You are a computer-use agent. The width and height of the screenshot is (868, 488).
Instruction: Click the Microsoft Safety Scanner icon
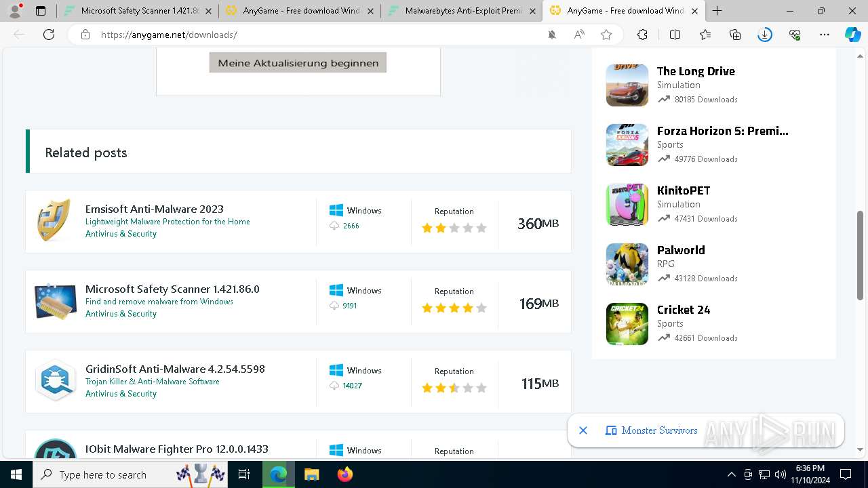(x=56, y=302)
